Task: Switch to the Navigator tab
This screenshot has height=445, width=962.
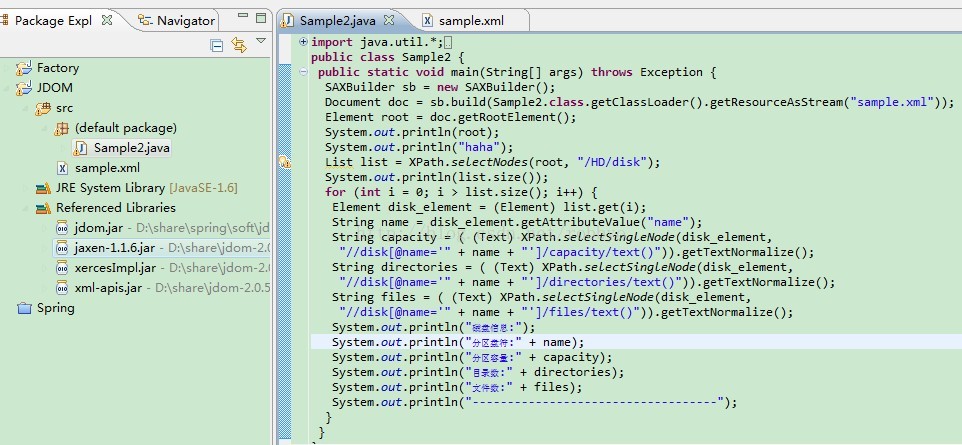Action: click(x=177, y=20)
